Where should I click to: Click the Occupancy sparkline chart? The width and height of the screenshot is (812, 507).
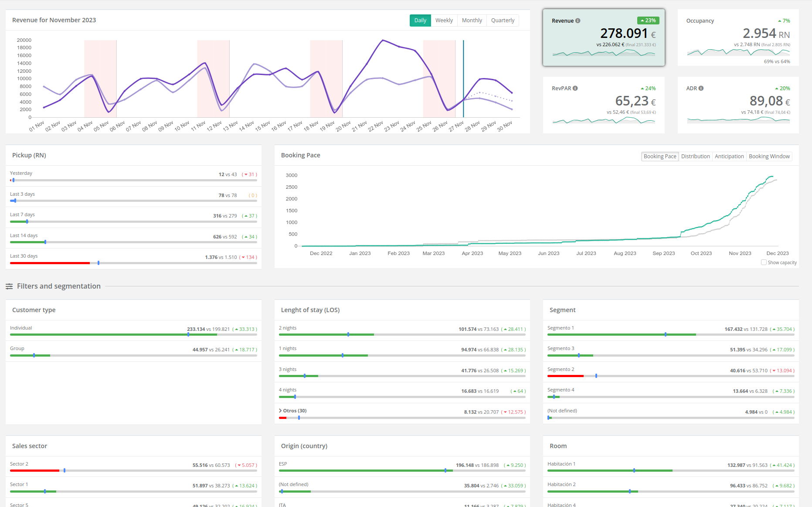click(738, 52)
